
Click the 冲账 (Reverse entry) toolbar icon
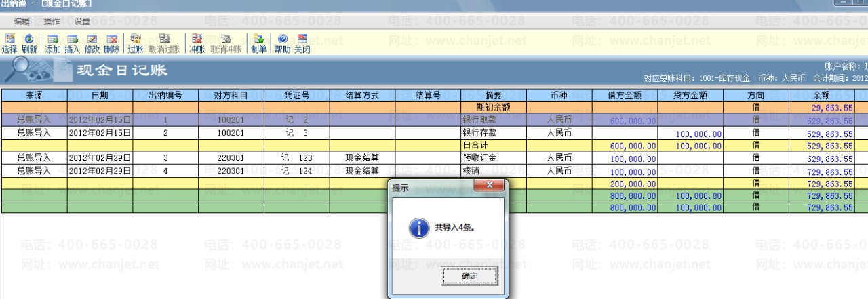(197, 43)
